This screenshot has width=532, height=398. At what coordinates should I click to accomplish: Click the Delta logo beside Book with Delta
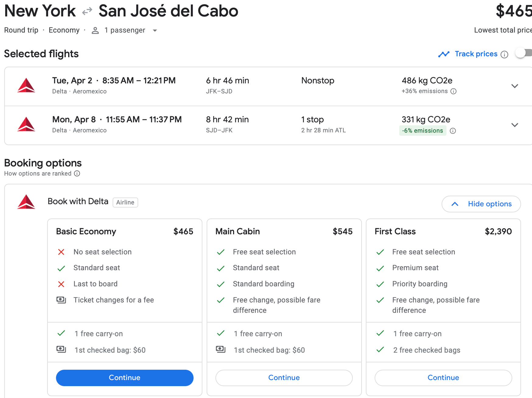click(x=26, y=202)
